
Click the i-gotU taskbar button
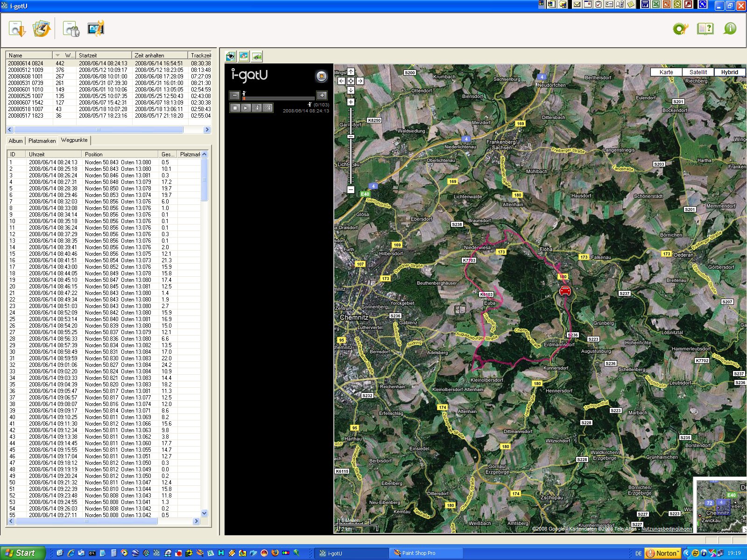tap(352, 553)
